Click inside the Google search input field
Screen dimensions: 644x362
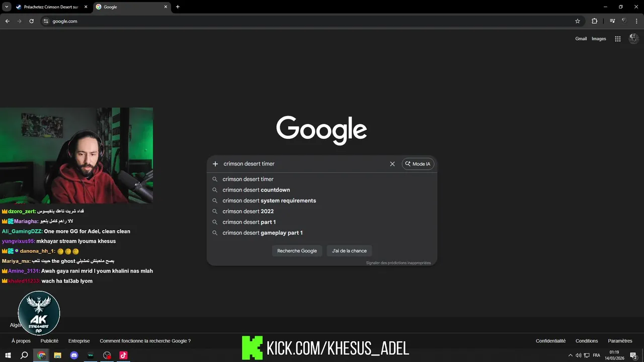pos(304,164)
